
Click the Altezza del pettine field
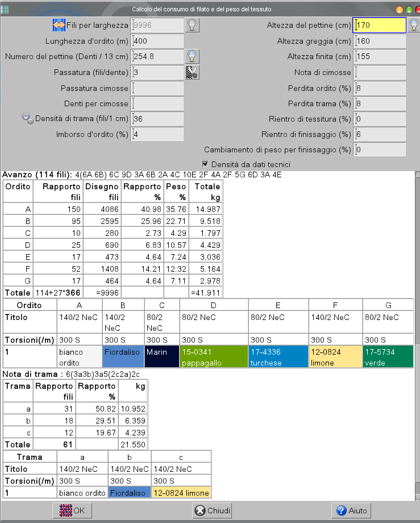(379, 25)
